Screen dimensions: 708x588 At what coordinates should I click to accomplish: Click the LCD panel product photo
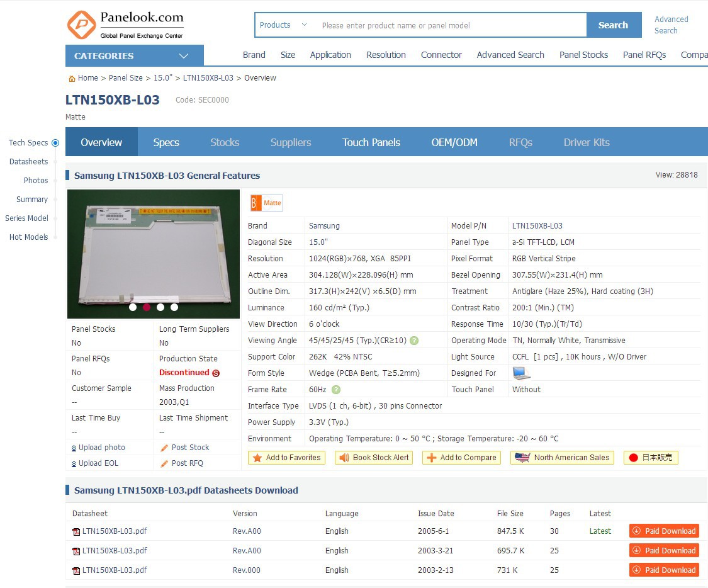click(x=154, y=254)
